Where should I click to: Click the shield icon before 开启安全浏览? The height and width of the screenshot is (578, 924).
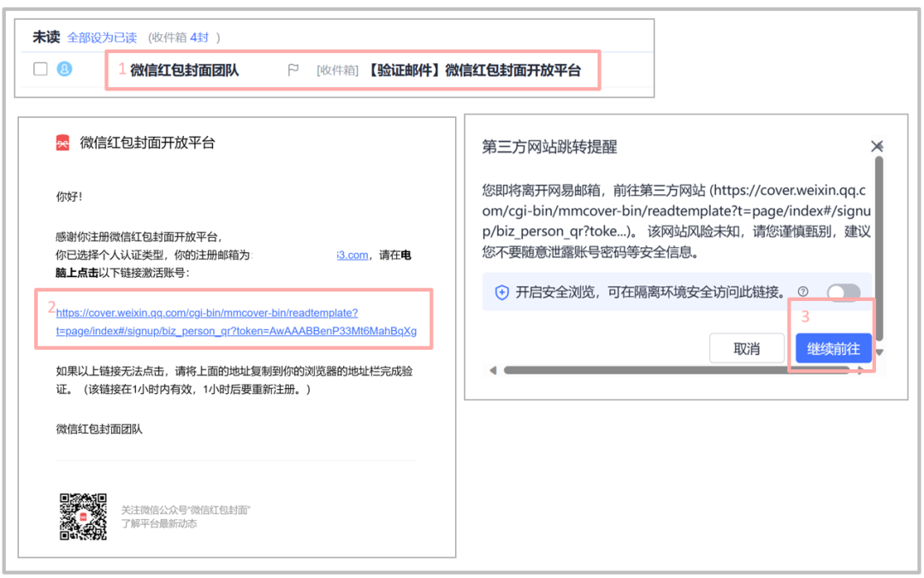[x=501, y=292]
